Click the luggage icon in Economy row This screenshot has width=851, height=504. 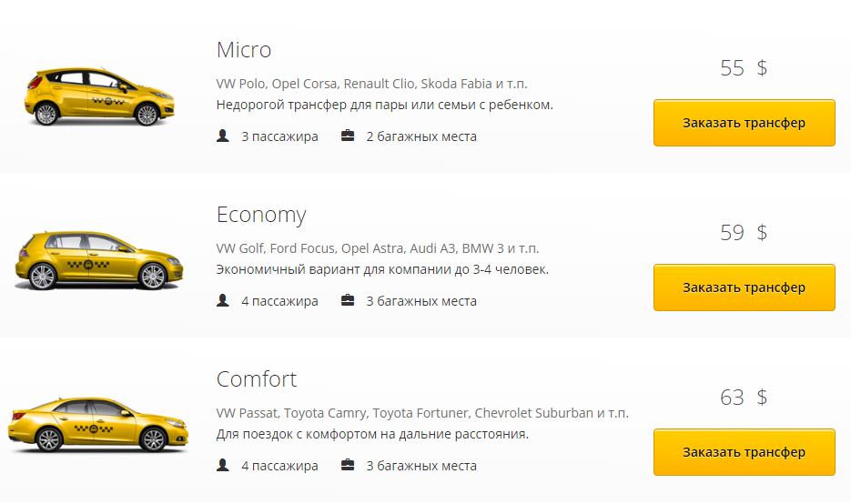(348, 300)
